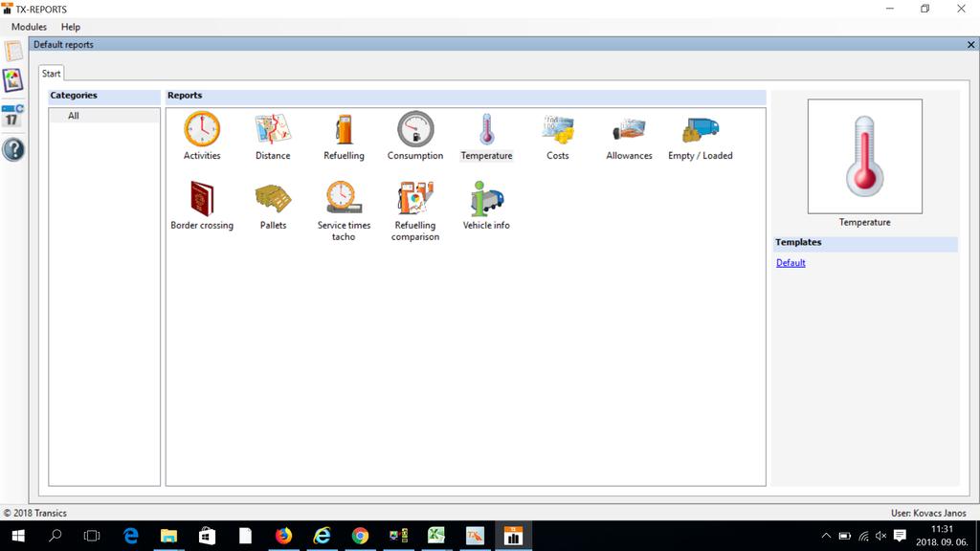
Task: Click the '© 2018 Transics' status text
Action: [x=35, y=513]
